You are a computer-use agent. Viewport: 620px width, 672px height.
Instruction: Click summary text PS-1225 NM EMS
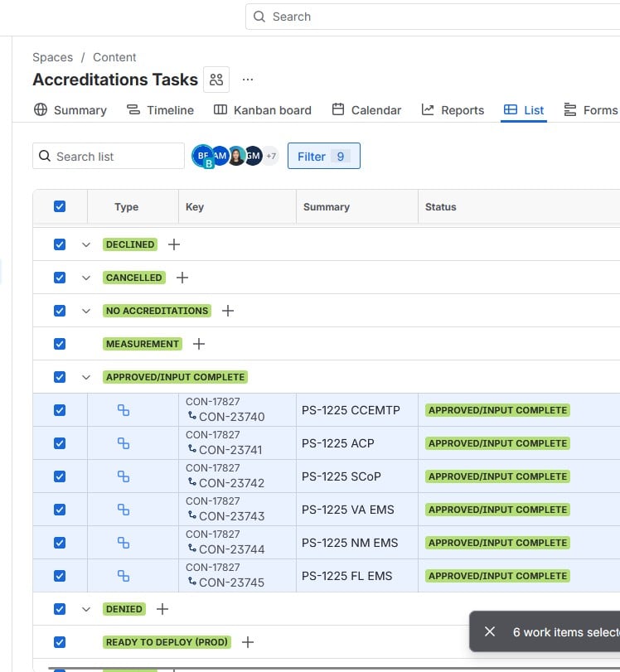coord(350,543)
